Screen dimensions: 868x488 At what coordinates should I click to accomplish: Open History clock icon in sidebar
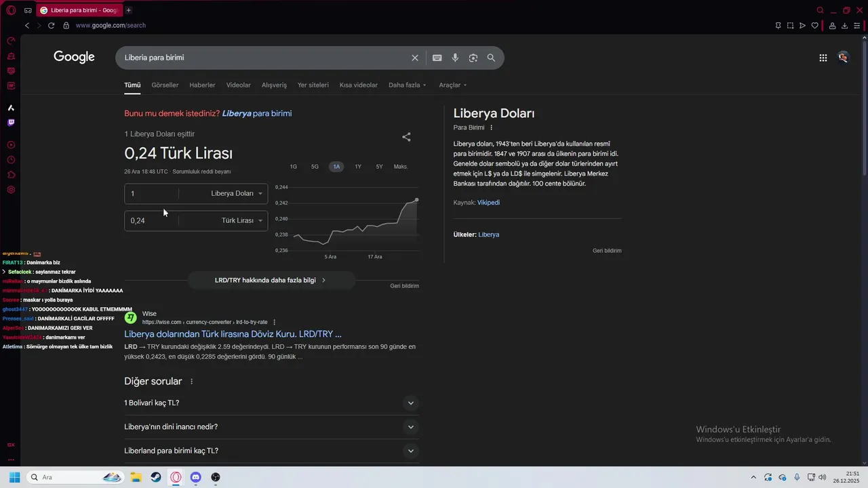[x=11, y=160]
